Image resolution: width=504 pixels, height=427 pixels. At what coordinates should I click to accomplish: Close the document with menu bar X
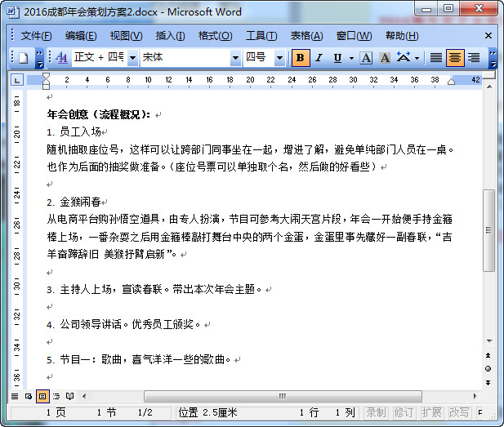click(x=488, y=36)
